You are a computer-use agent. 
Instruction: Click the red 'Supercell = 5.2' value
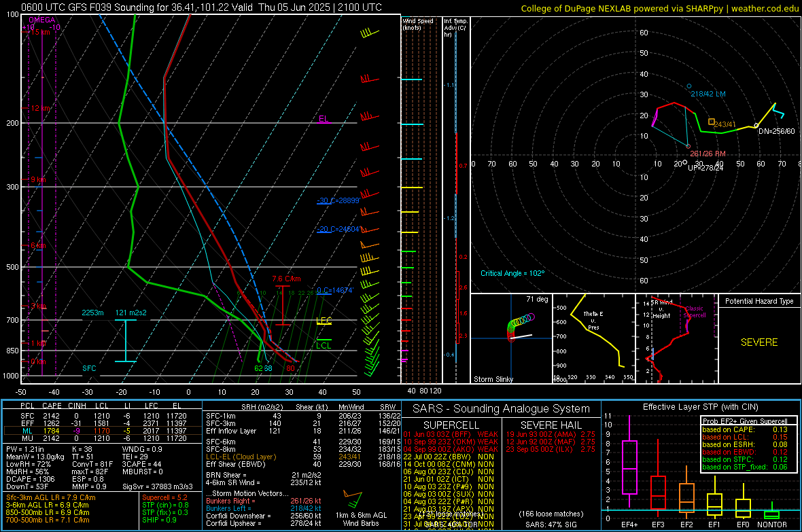pos(164,497)
